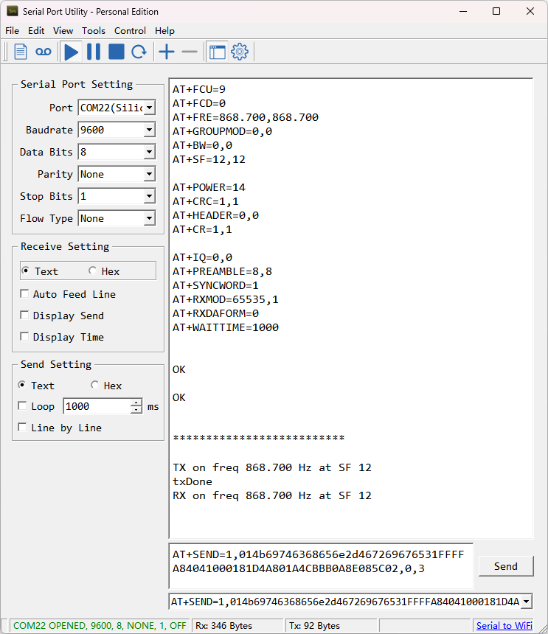Enable the Display Time checkbox

24,336
